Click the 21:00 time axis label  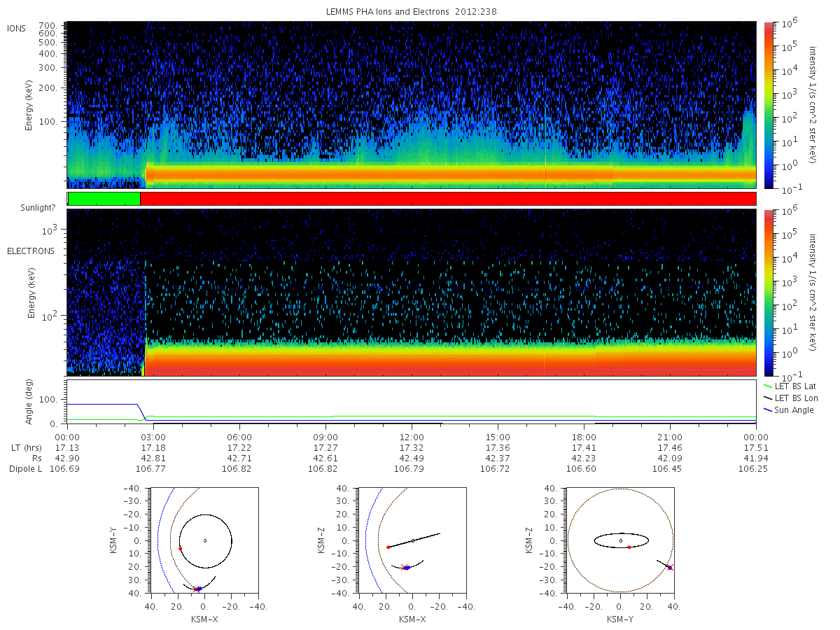[x=670, y=436]
